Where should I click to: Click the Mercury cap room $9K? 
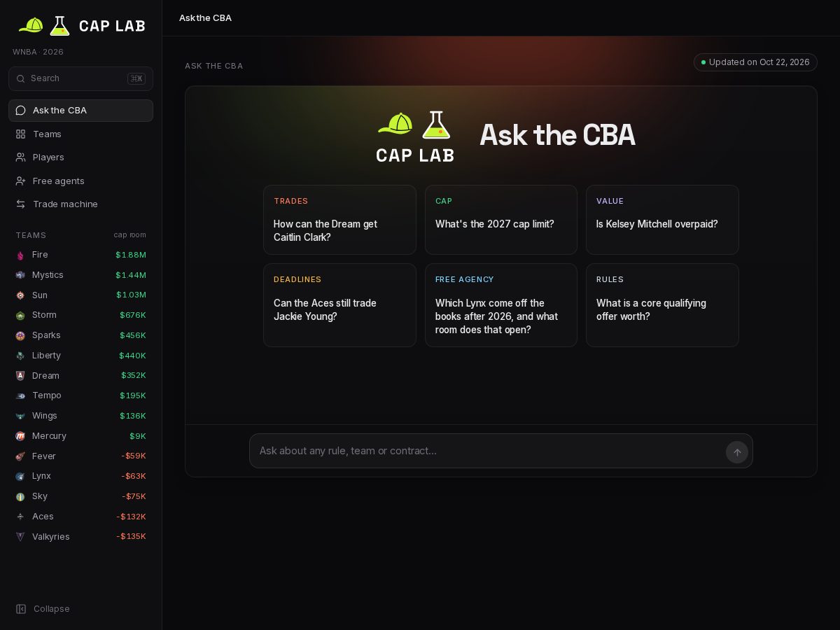(138, 436)
